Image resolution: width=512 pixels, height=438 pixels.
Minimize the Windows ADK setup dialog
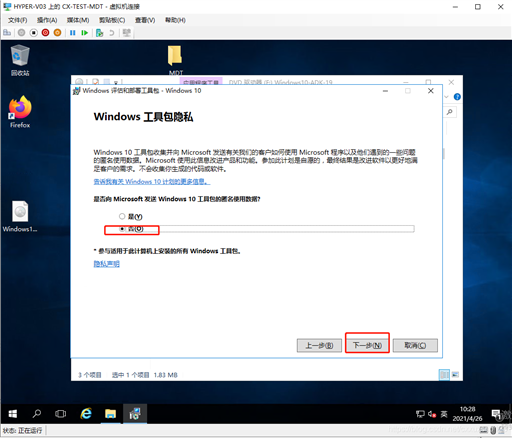385,91
